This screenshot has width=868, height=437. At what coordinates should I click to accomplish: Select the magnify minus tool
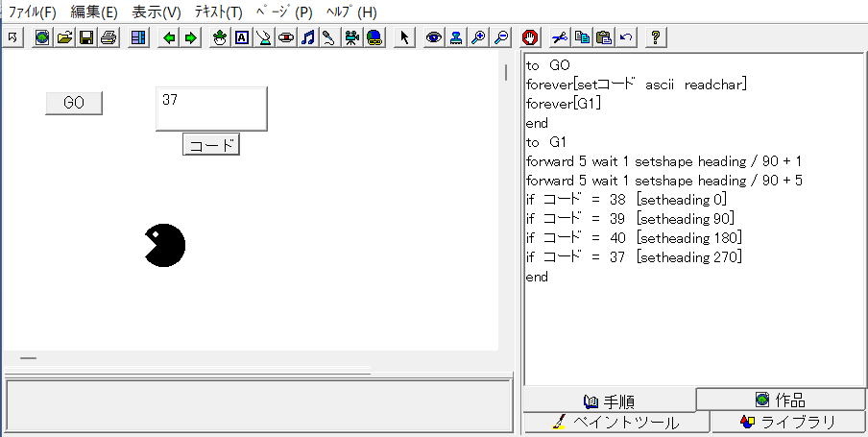(x=501, y=37)
